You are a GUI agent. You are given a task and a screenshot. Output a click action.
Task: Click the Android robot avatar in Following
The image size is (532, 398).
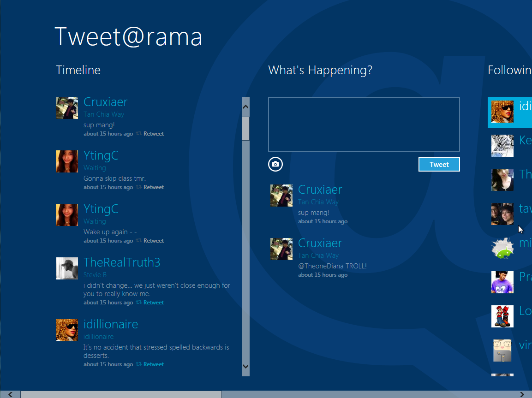(502, 248)
